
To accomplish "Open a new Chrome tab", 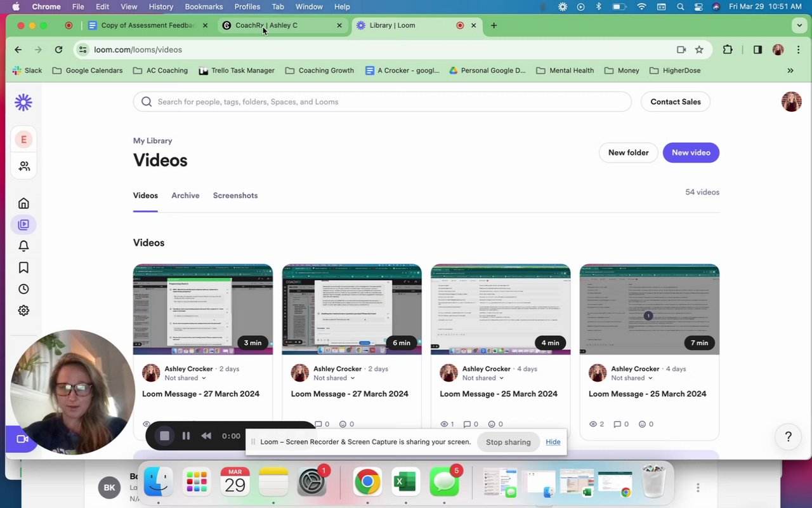I will coord(494,25).
